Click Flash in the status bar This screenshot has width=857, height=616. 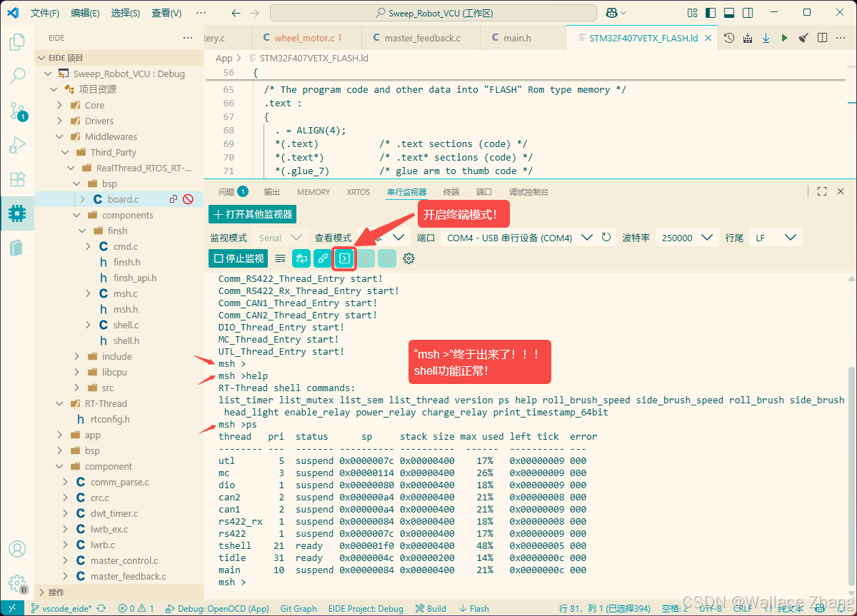point(474,609)
